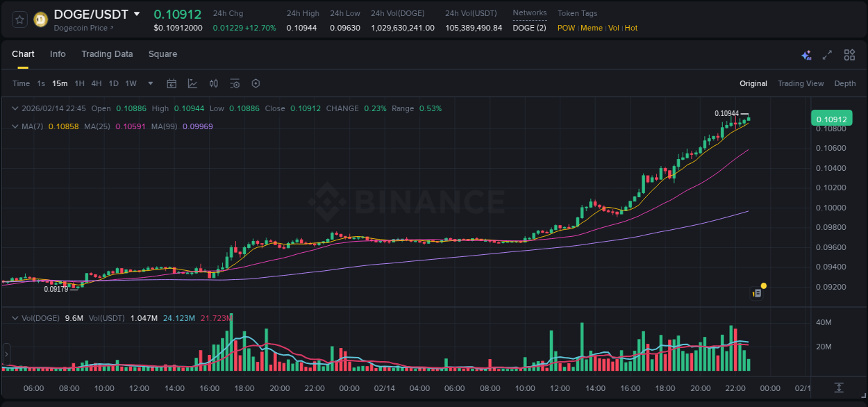
Task: Click the current price label 0.10912
Action: 831,119
